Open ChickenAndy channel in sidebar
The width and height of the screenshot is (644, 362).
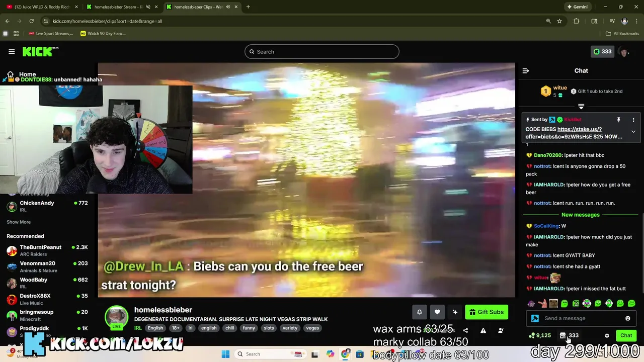pyautogui.click(x=47, y=206)
